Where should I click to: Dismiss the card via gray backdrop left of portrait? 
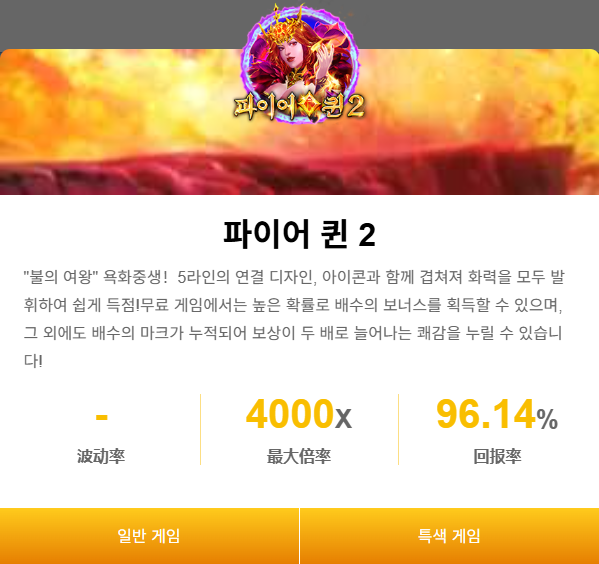(x=115, y=23)
